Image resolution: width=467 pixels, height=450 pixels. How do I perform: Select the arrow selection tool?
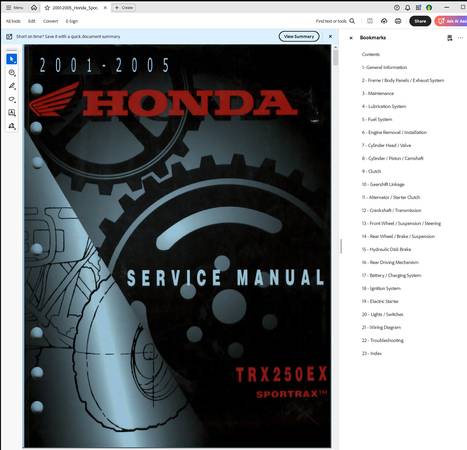pyautogui.click(x=12, y=59)
